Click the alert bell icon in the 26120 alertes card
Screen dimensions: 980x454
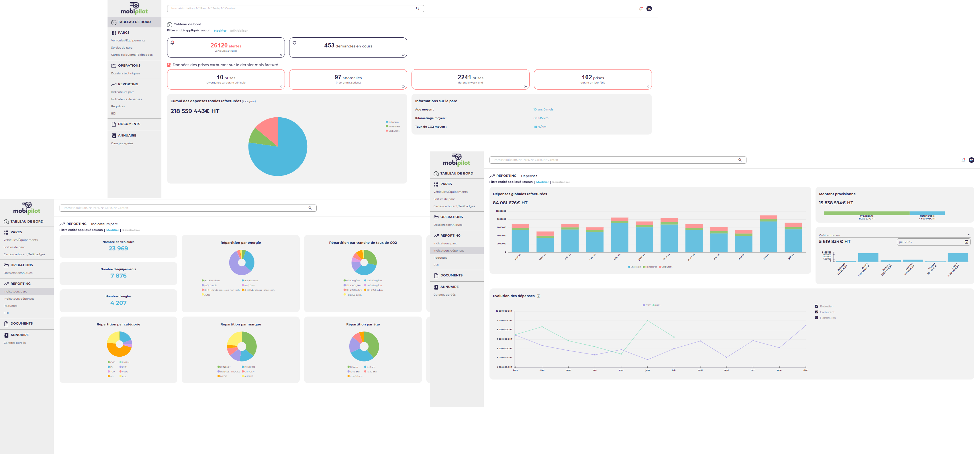(x=172, y=43)
